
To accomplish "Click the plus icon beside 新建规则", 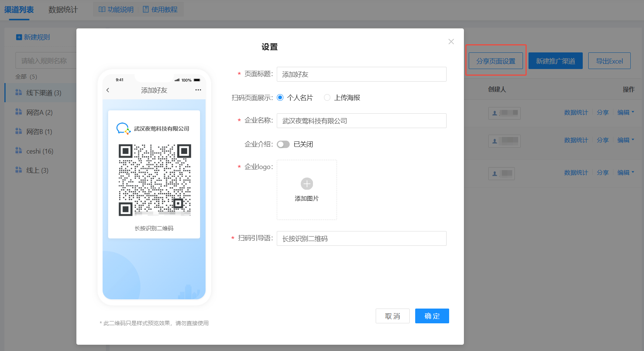I will (x=19, y=37).
